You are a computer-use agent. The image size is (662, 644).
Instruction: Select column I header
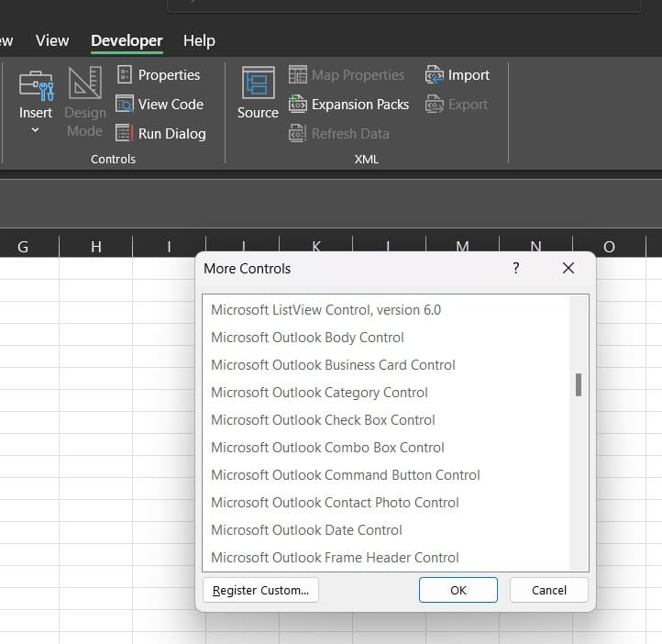coord(169,247)
